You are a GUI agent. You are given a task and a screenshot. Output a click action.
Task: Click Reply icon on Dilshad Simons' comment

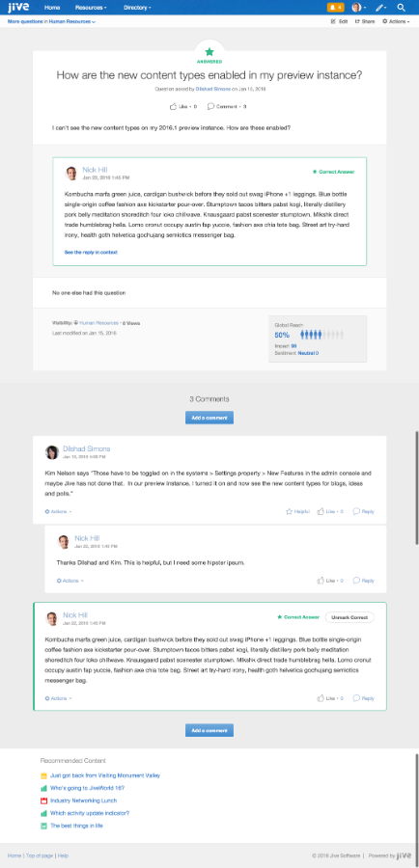pyautogui.click(x=356, y=511)
